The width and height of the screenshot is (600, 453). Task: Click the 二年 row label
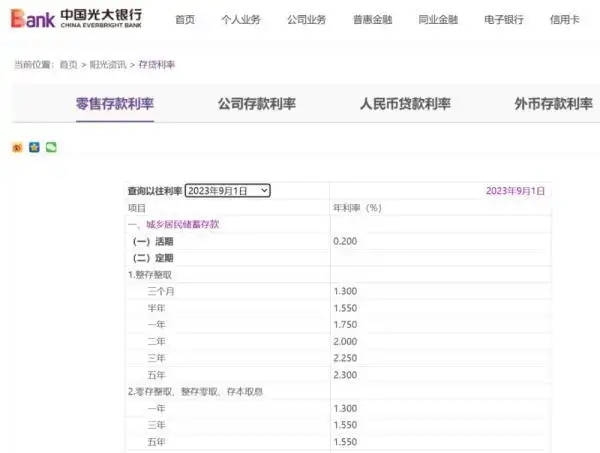click(157, 341)
